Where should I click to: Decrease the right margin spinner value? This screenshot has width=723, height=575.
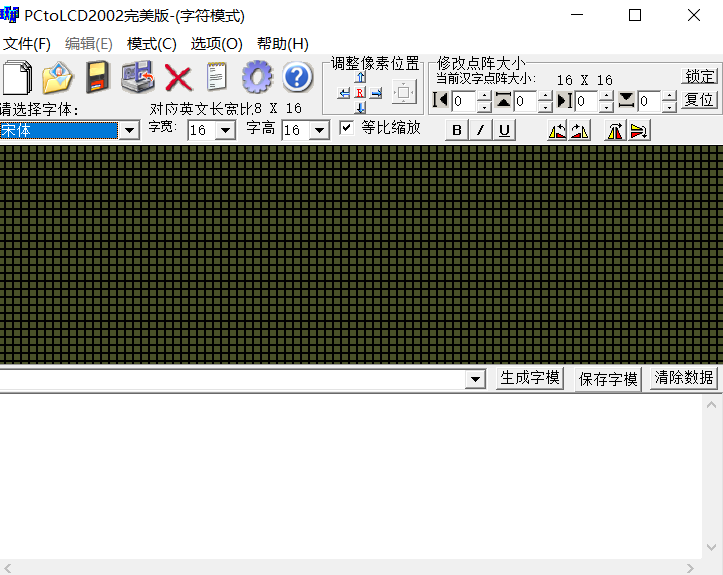(606, 107)
